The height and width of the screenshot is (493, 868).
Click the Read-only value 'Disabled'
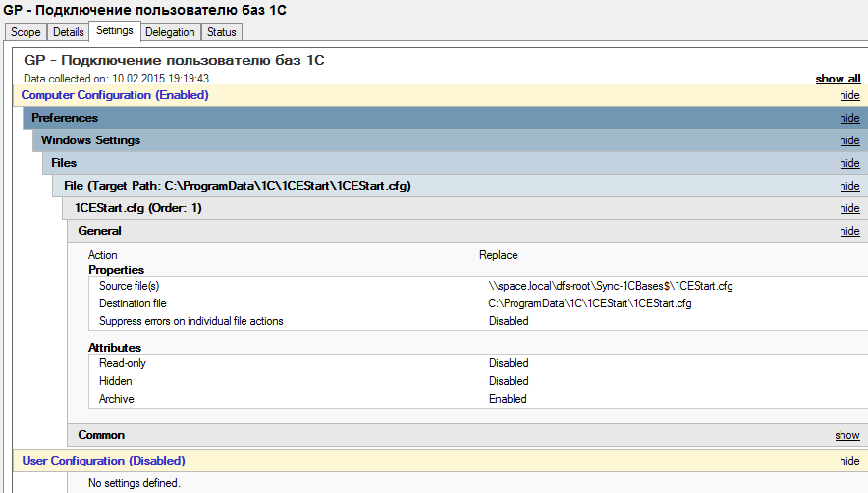click(509, 363)
